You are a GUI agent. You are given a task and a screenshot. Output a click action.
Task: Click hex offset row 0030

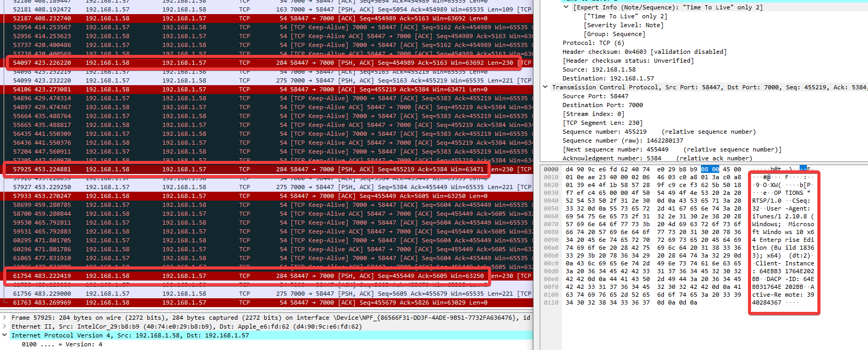(x=551, y=193)
